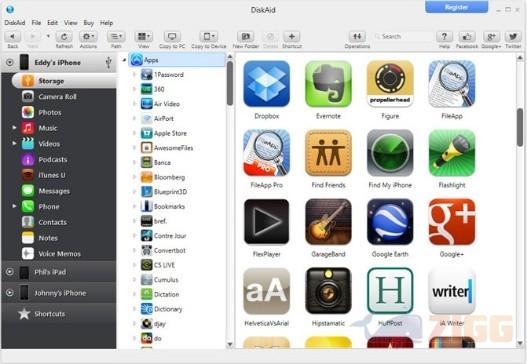
Task: Click the blue Register button
Action: tap(456, 7)
